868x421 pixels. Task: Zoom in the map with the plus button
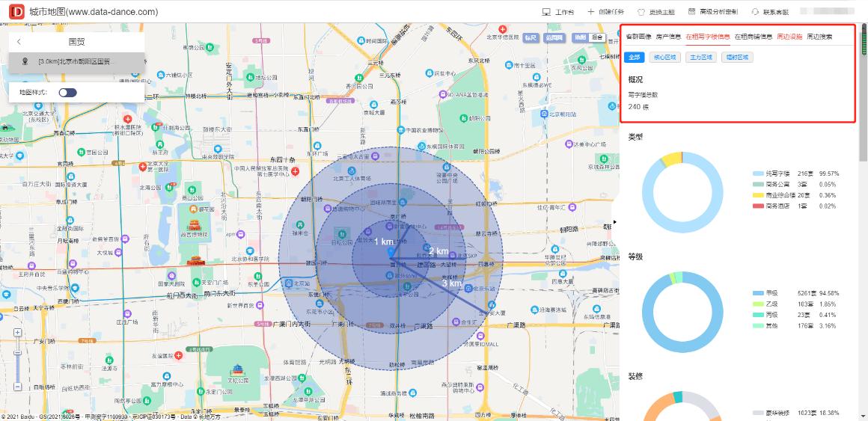[x=16, y=331]
